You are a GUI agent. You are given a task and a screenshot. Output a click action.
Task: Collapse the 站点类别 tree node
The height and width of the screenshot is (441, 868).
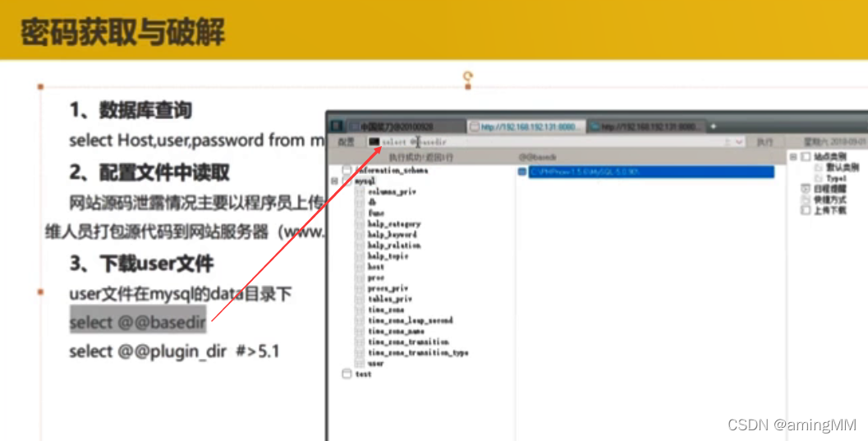point(793,157)
